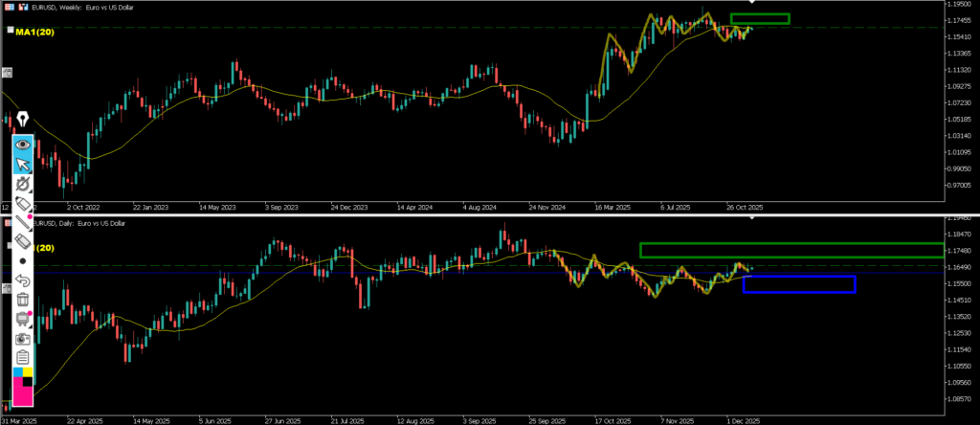Click the black dot size tool

tap(22, 260)
